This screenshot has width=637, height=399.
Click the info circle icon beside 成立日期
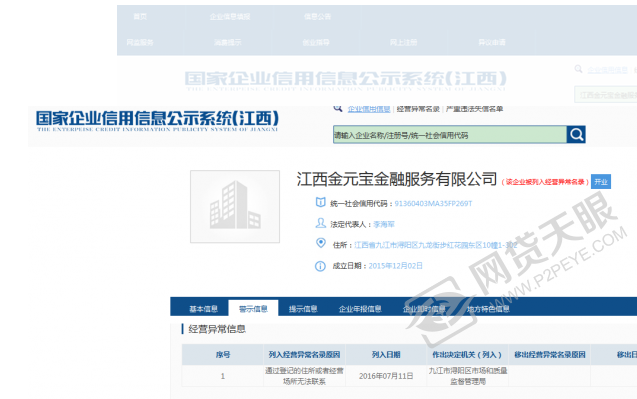pyautogui.click(x=321, y=266)
